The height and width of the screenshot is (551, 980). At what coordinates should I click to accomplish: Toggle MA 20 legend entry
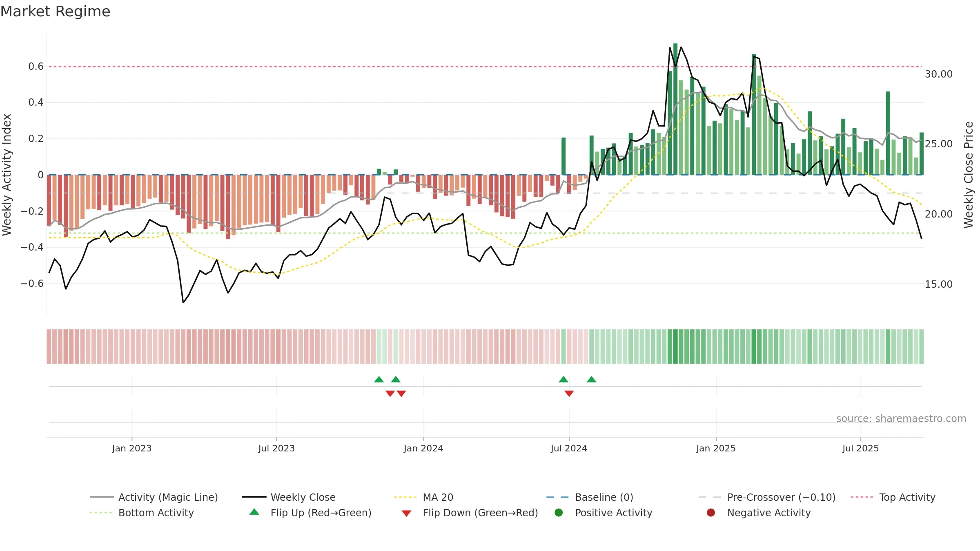click(423, 497)
